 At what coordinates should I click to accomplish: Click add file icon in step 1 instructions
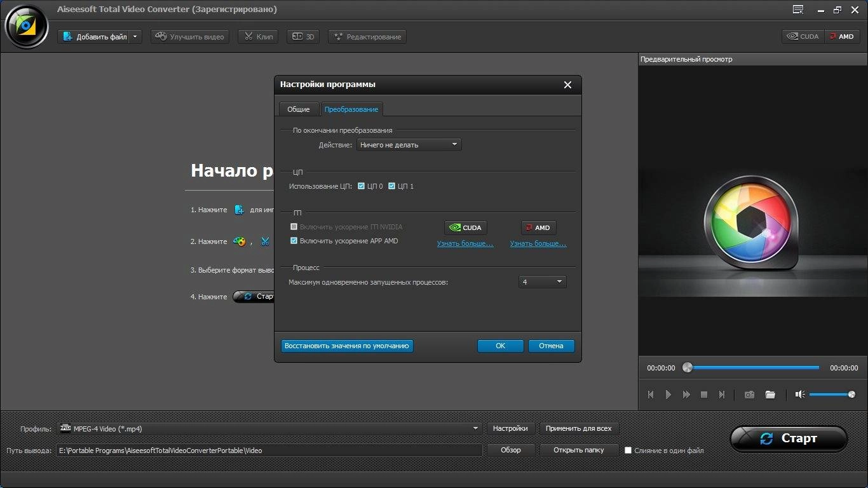(x=239, y=210)
